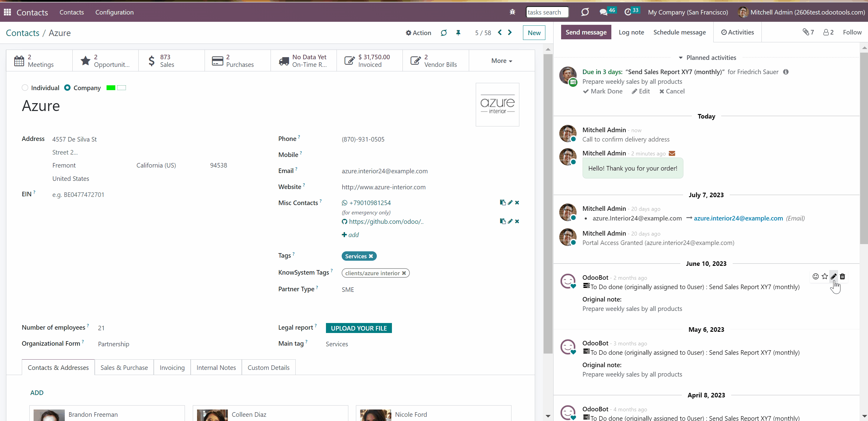Click the ADD button above contact cards
Image resolution: width=868 pixels, height=421 pixels.
(37, 393)
